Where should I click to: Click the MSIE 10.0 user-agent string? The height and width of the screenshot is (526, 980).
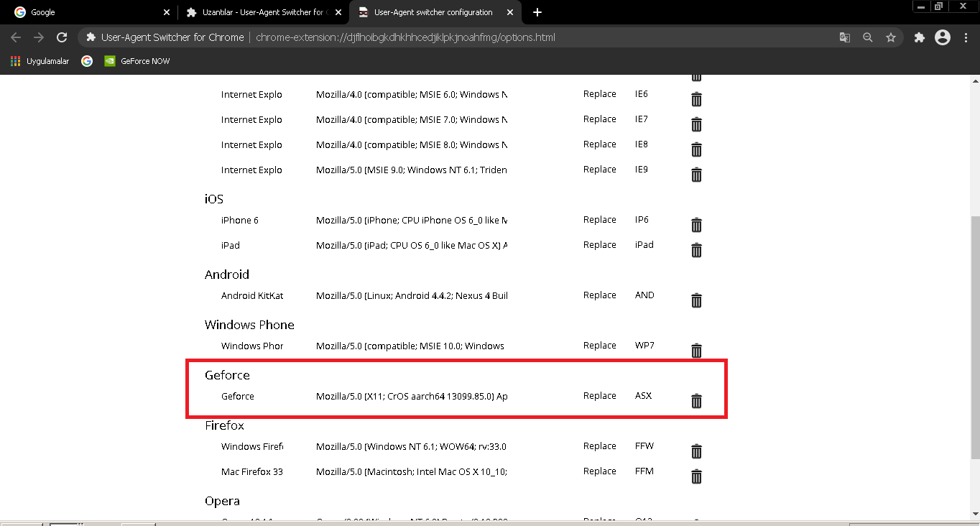(x=412, y=346)
